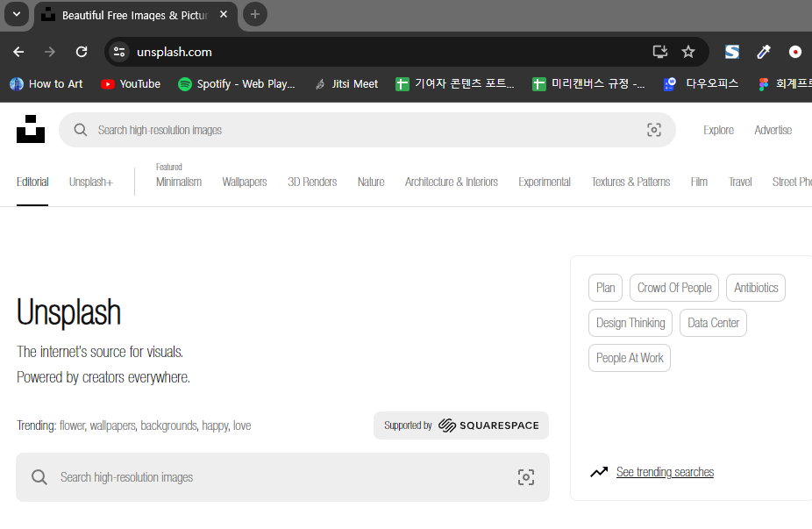Open the YouTube bookmark
The image size is (812, 529).
click(x=131, y=84)
